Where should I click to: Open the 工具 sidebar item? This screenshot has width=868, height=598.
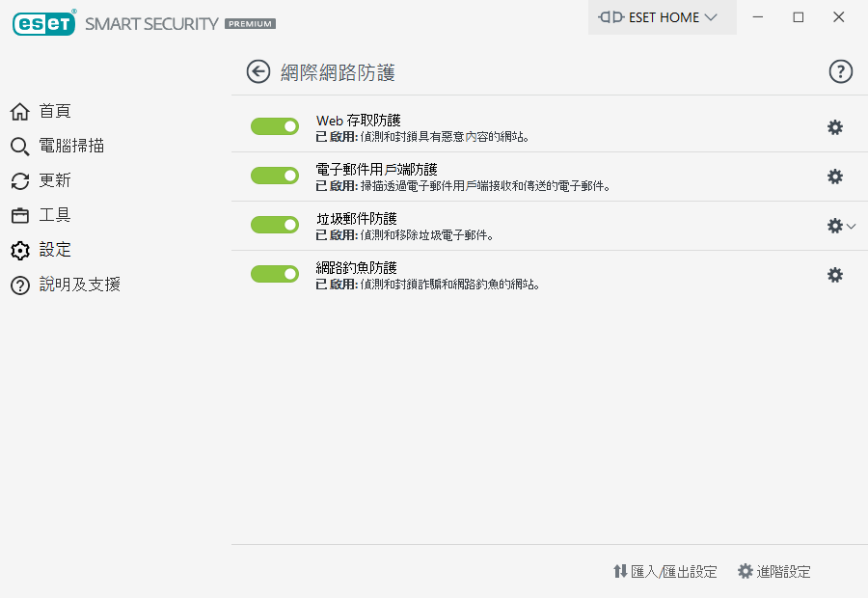[x=55, y=215]
